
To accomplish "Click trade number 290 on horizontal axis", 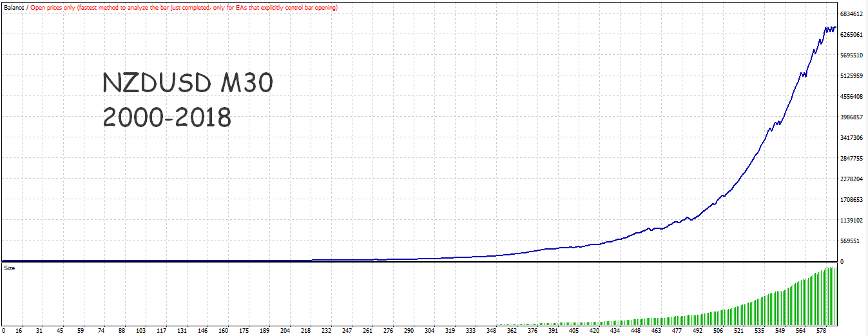I will [x=409, y=331].
